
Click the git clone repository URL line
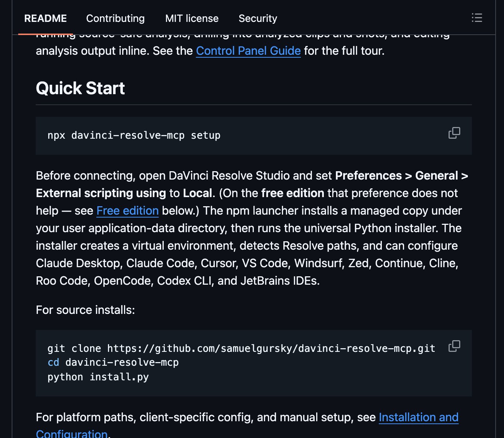(x=241, y=349)
